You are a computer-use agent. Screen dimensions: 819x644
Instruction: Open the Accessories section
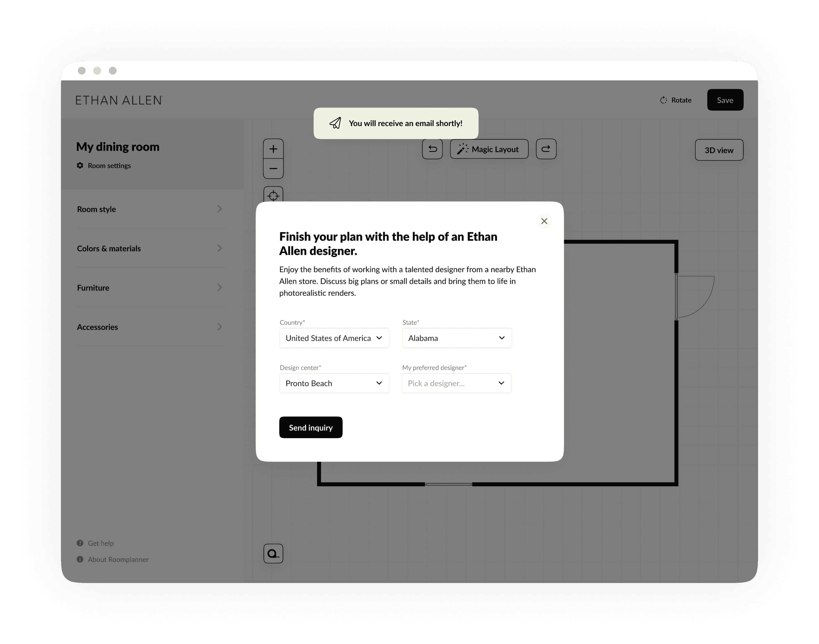(149, 327)
